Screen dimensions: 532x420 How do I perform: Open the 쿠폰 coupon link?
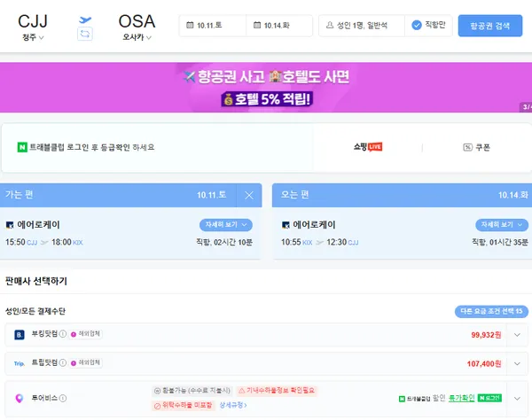[476, 147]
